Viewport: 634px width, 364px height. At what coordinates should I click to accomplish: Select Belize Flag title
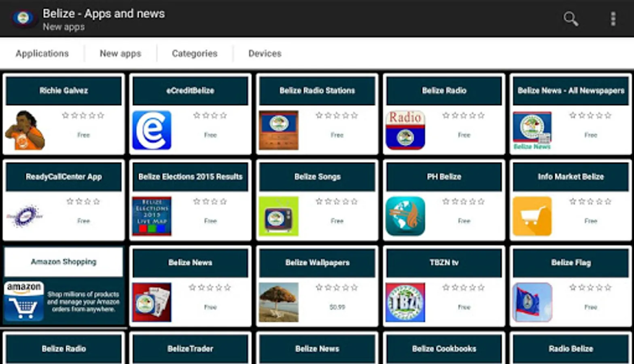571,263
